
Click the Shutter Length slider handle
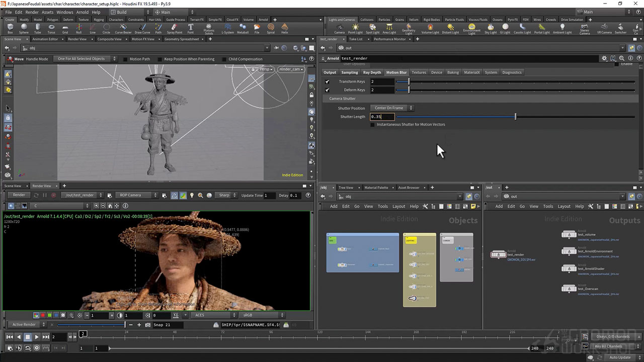click(515, 117)
